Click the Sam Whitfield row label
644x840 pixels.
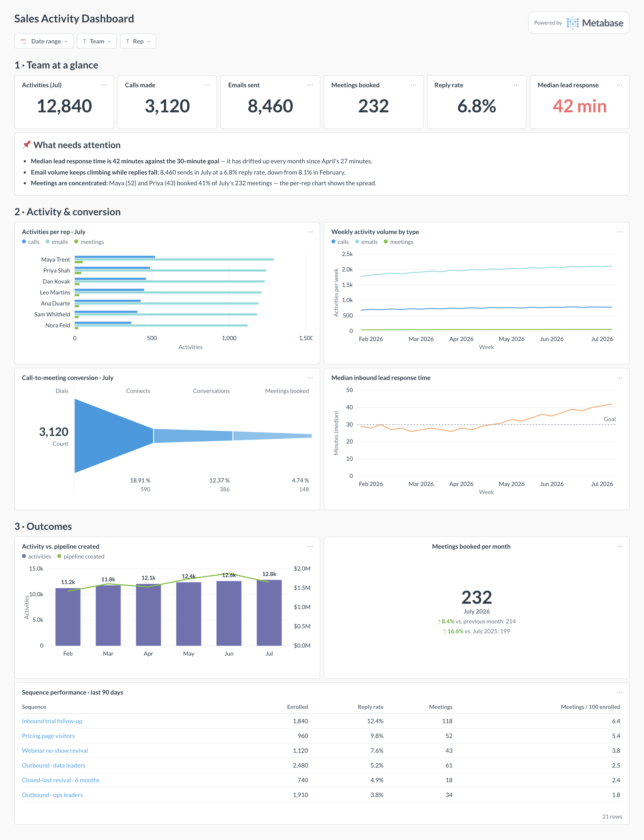click(x=52, y=315)
